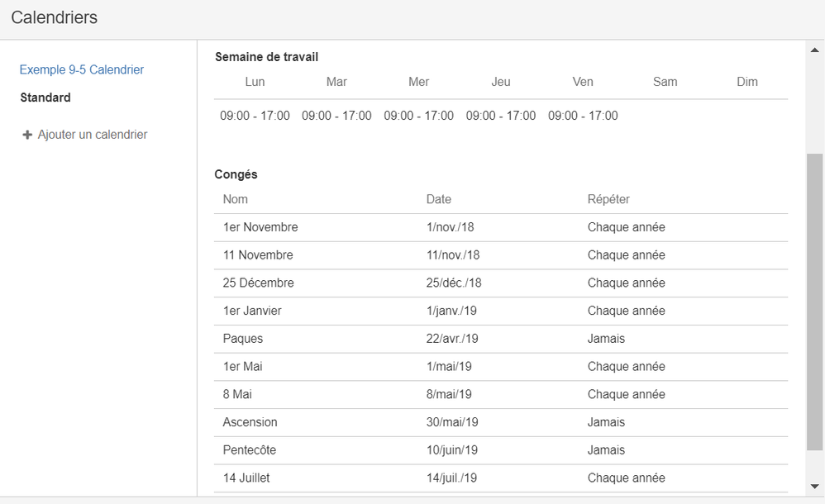The image size is (825, 504).
Task: Click the scrollbar down arrow
Action: (x=814, y=487)
